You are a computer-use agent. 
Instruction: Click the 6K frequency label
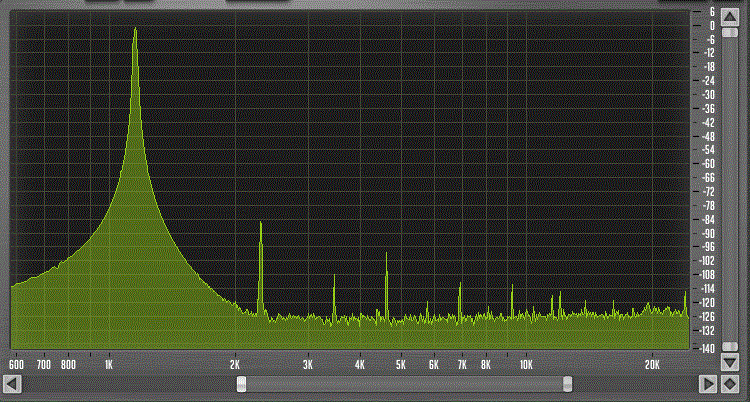click(x=434, y=365)
